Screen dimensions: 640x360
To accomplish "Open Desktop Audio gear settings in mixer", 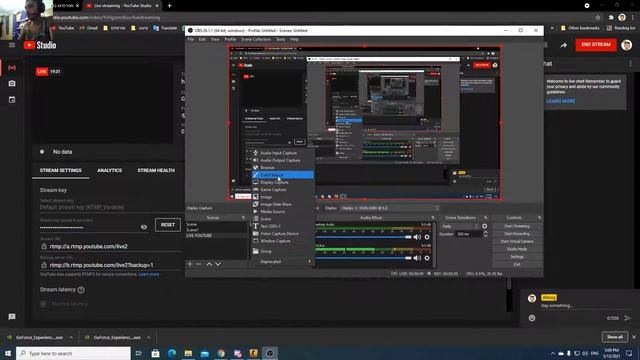I will pyautogui.click(x=427, y=237).
